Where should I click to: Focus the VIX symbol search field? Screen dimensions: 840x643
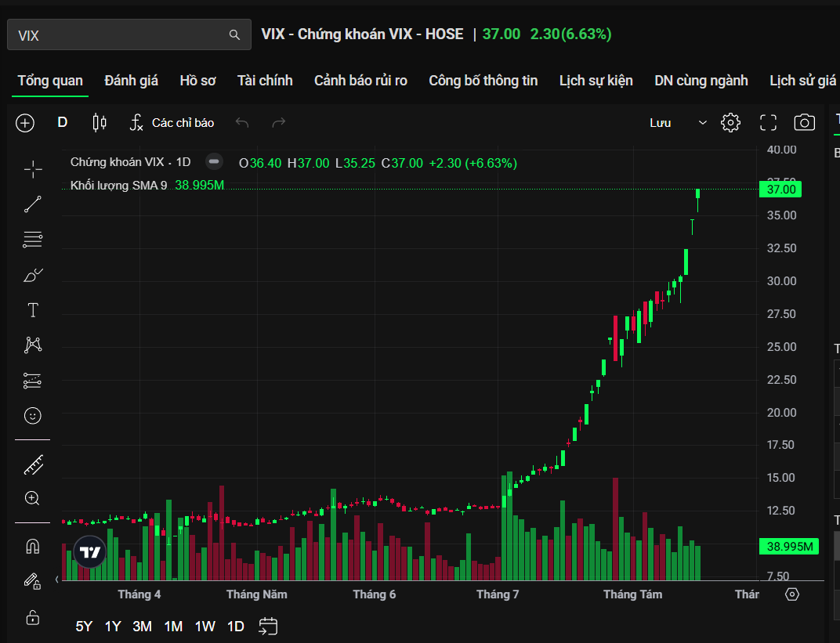[129, 34]
